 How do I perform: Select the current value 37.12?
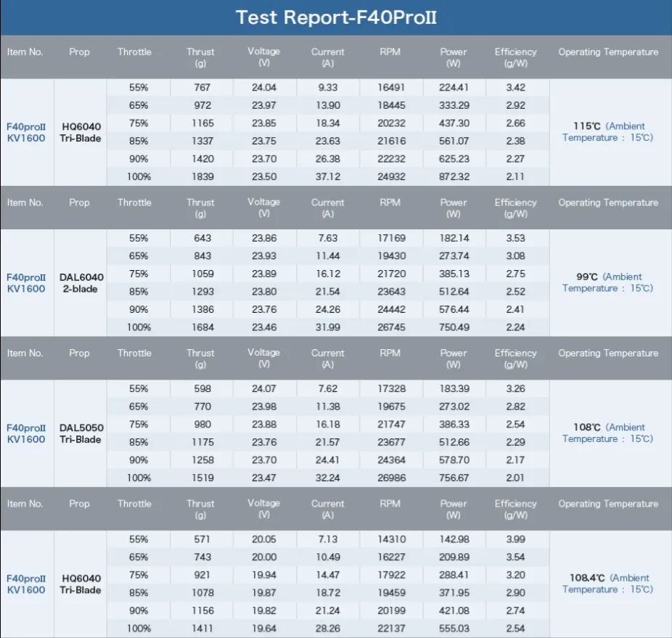click(x=328, y=176)
